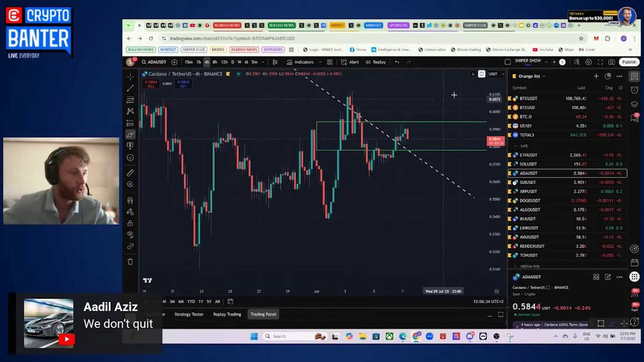Open watchlist advanced view pie icon
644x362 pixels.
click(608, 76)
